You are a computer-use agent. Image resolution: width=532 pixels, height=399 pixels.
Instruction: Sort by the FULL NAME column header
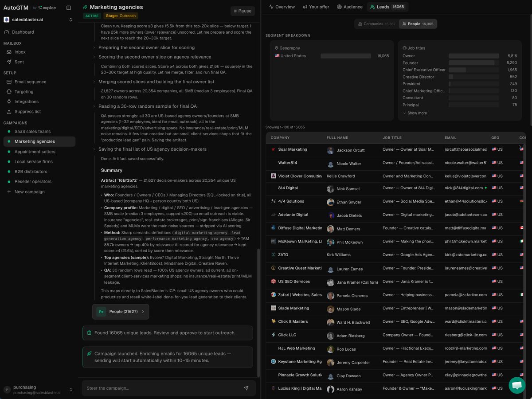(337, 138)
